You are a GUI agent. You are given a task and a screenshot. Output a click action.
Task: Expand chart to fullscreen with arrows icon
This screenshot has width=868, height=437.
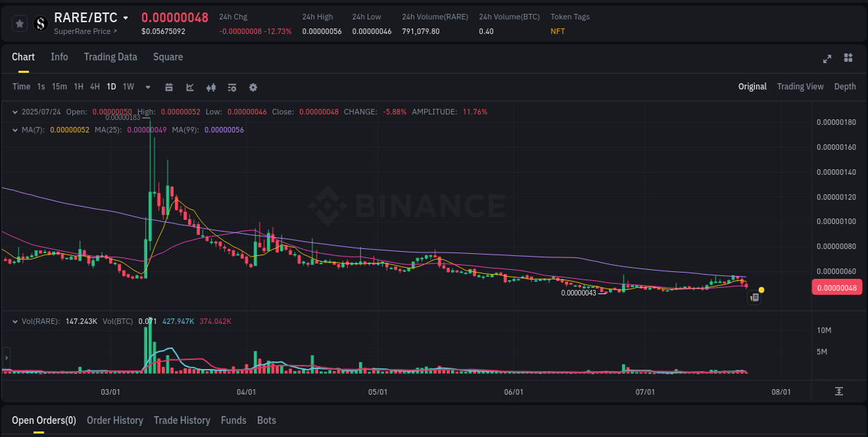tap(826, 59)
